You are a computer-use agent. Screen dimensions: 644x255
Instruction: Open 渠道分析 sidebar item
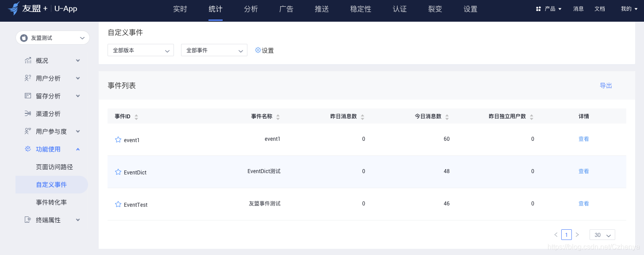pos(48,114)
